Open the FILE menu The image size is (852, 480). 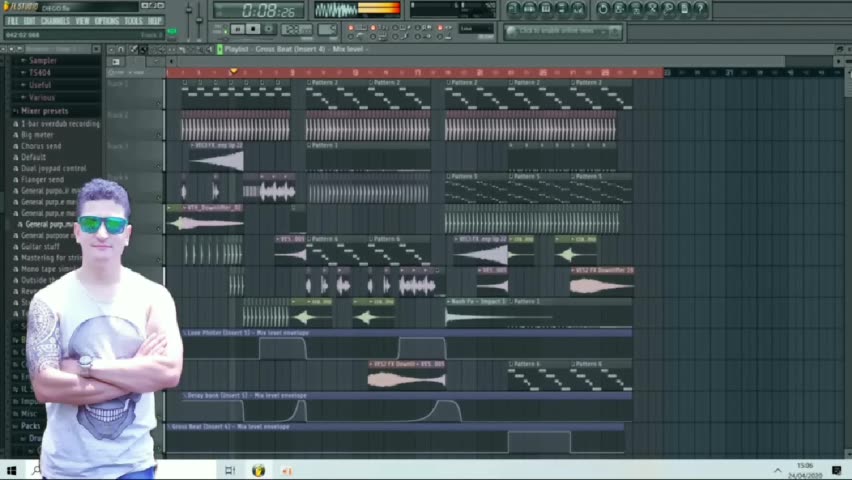pyautogui.click(x=13, y=20)
